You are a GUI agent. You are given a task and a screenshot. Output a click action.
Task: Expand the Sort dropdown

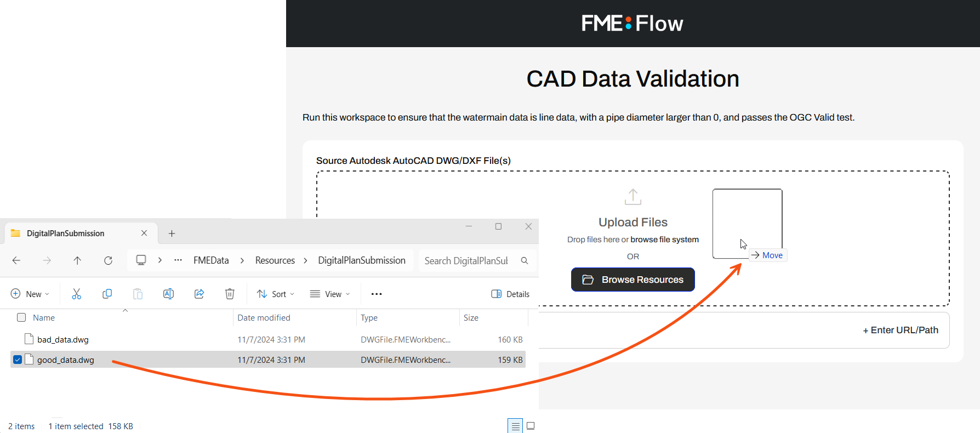[x=276, y=294]
